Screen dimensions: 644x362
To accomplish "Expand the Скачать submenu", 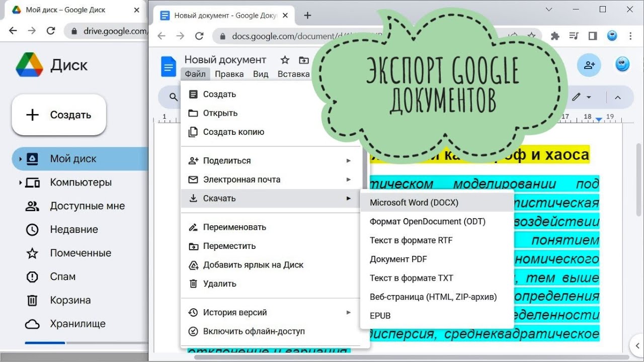I will [x=271, y=198].
